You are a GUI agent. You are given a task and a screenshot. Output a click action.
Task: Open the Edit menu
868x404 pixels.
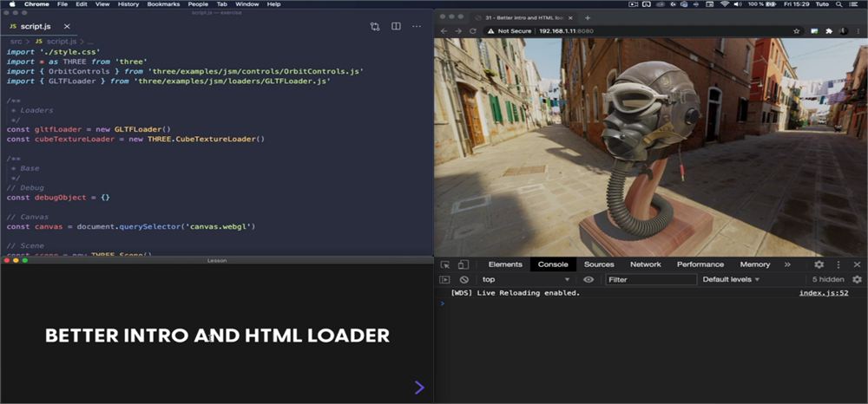click(82, 3)
